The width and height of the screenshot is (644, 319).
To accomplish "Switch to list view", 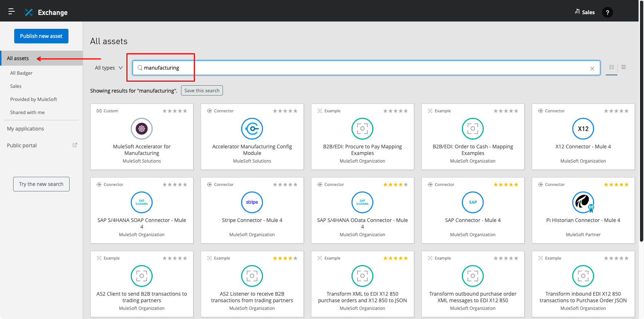I will [624, 67].
